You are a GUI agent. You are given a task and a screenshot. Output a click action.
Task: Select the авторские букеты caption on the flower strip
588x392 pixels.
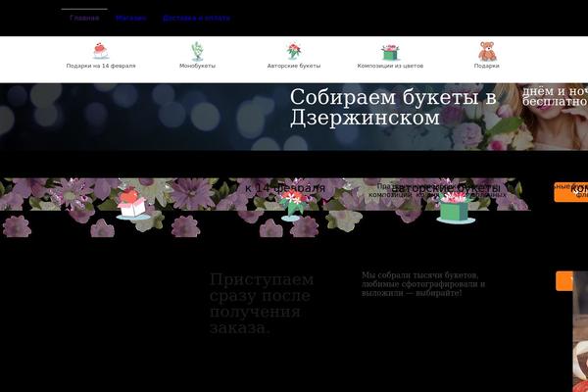pyautogui.click(x=446, y=188)
